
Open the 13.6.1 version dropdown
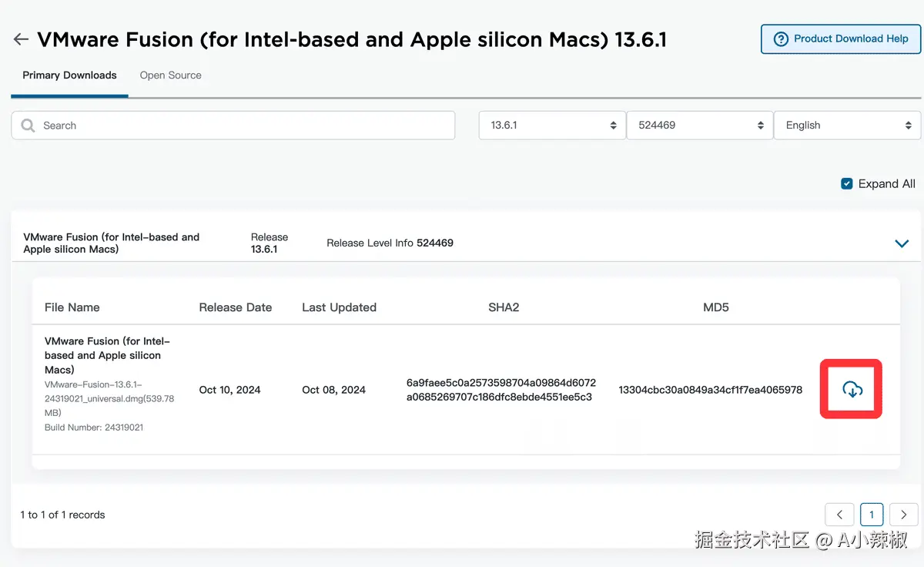551,125
